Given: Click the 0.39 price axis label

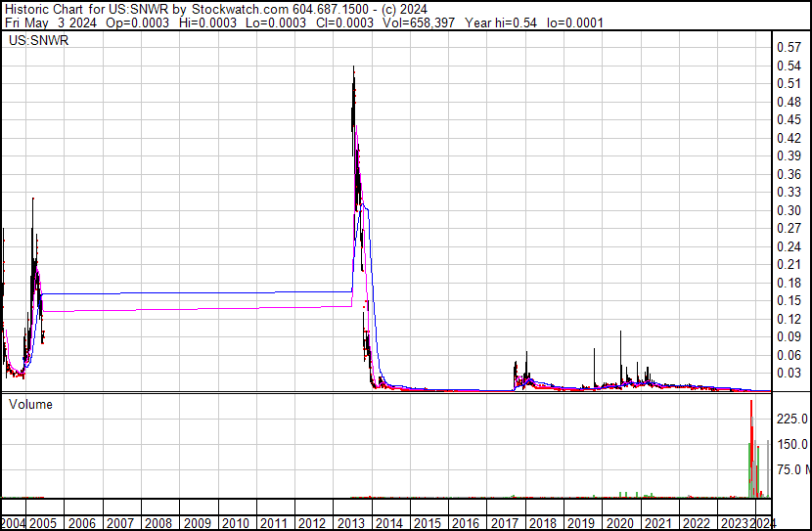Looking at the screenshot, I should click(789, 155).
